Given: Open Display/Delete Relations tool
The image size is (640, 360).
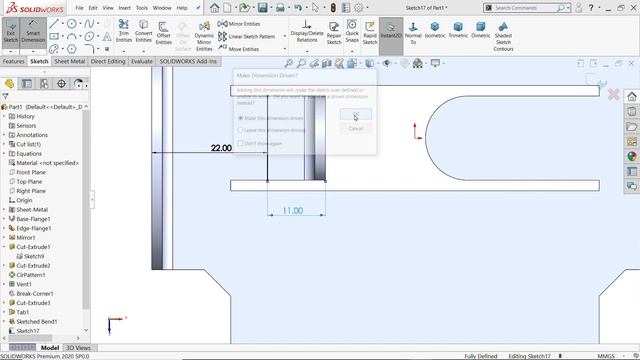Looking at the screenshot, I should coord(307,31).
